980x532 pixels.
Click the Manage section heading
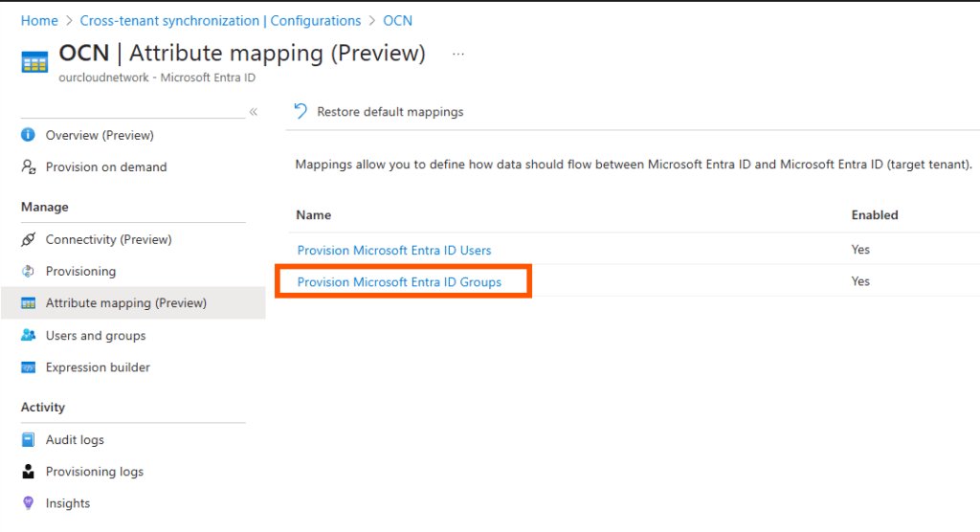45,207
